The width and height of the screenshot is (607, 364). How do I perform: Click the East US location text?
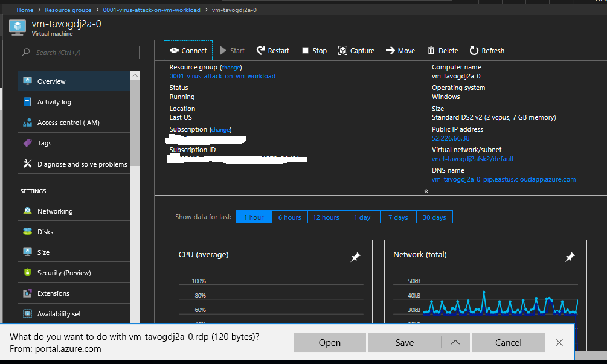(x=181, y=117)
